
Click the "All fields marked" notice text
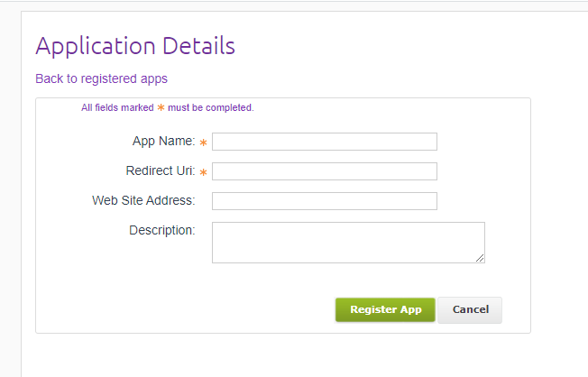pos(117,107)
